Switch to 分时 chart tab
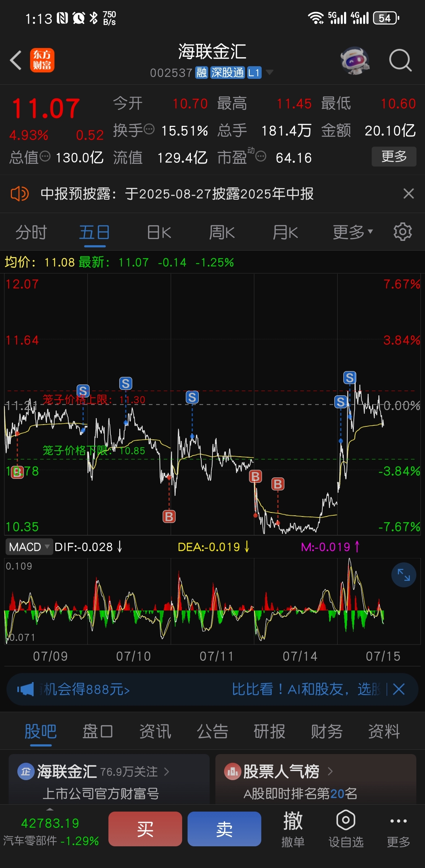The width and height of the screenshot is (425, 868). pyautogui.click(x=31, y=232)
